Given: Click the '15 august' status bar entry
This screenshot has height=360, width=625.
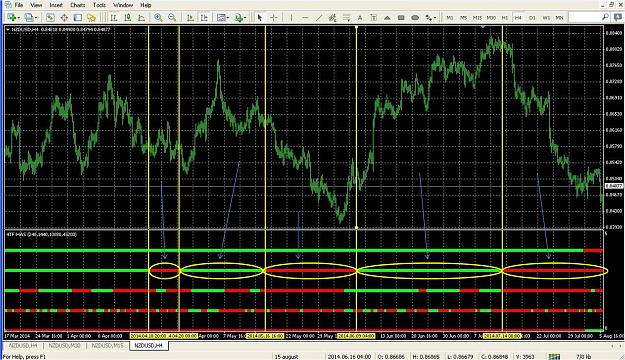Looking at the screenshot, I should tap(286, 356).
